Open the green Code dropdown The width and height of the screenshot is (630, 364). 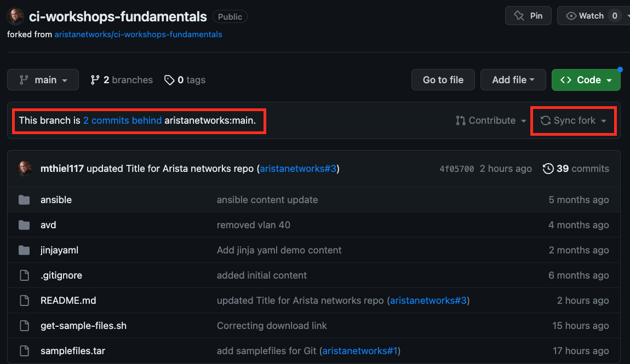[586, 80]
